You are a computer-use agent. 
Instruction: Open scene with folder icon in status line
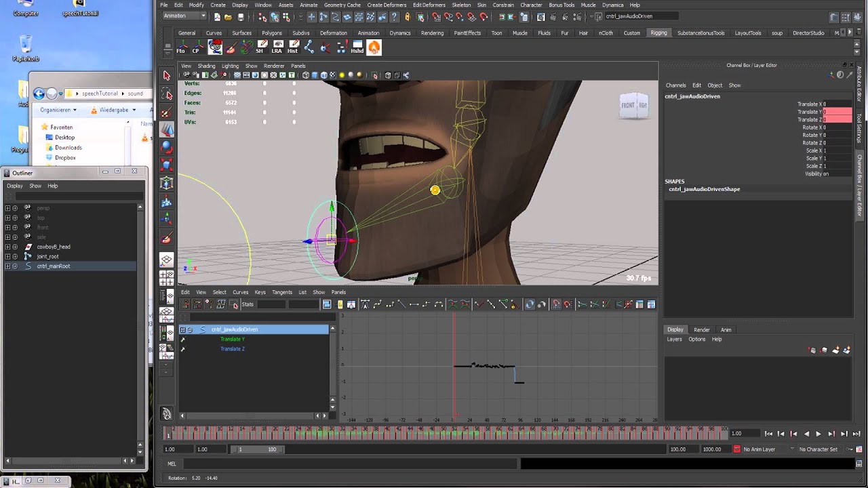229,17
